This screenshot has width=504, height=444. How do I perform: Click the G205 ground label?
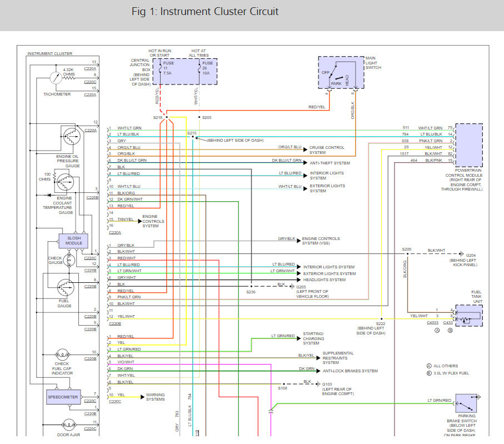[x=301, y=287]
